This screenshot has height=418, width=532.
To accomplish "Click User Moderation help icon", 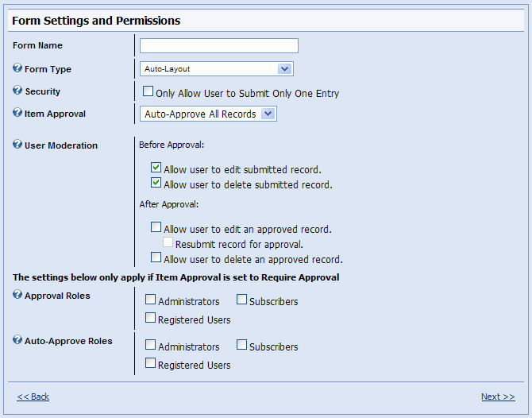I will pos(17,145).
